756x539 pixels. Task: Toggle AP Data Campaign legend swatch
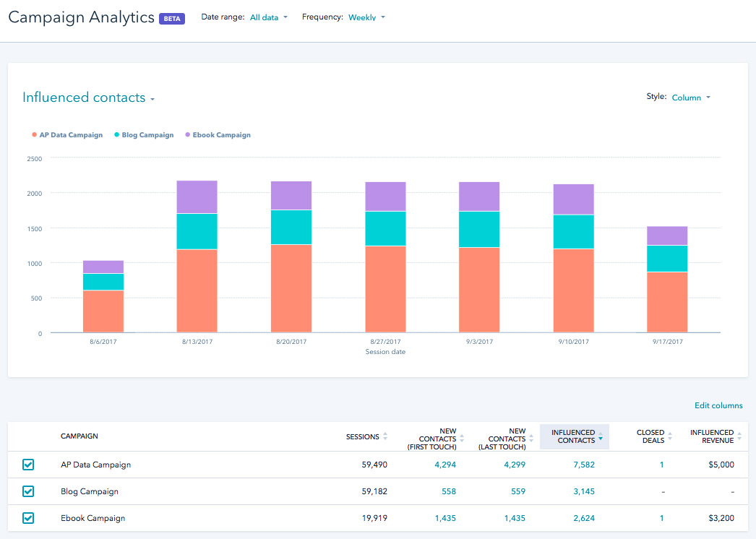pyautogui.click(x=34, y=135)
